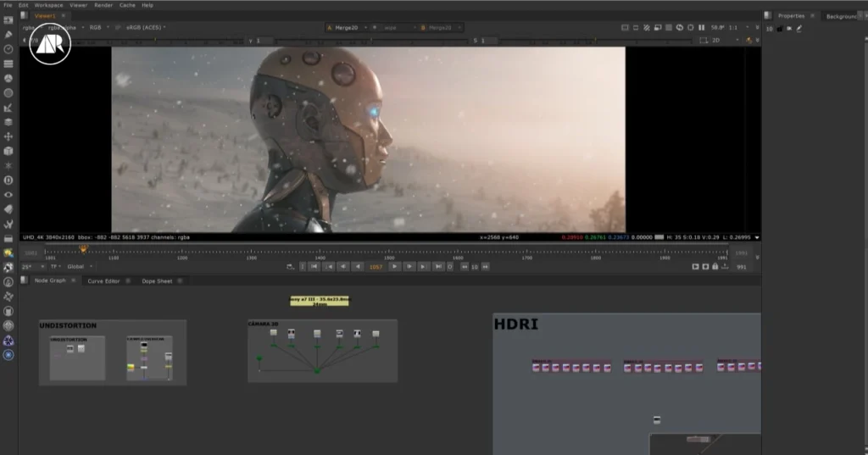Toggle the proxy mode icon in viewer toolbar
The height and width of the screenshot is (455, 868).
point(658,27)
